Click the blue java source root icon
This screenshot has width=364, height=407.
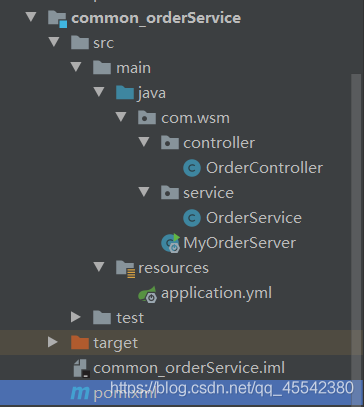(125, 93)
